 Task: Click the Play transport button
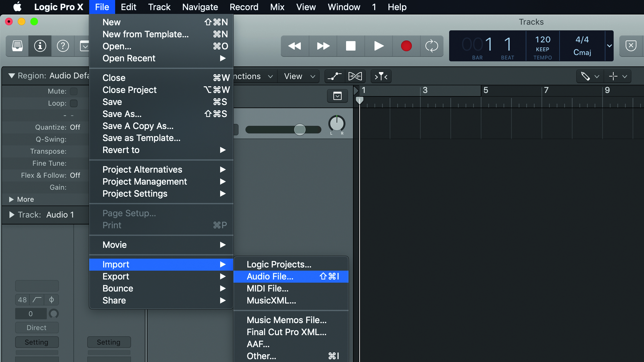[379, 46]
